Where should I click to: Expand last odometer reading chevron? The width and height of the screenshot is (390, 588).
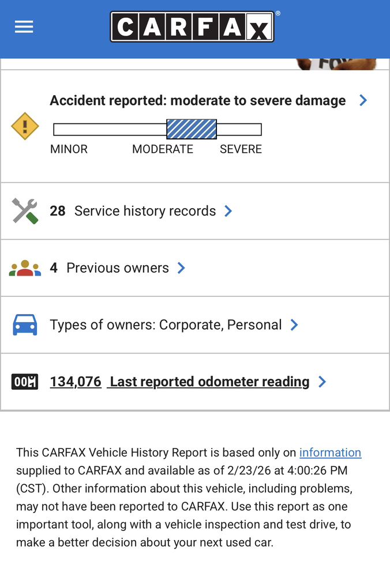322,382
